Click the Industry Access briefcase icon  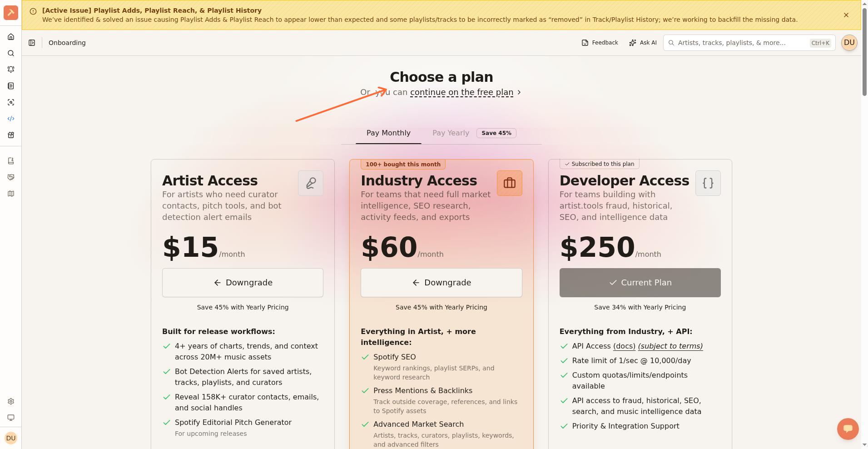(510, 183)
